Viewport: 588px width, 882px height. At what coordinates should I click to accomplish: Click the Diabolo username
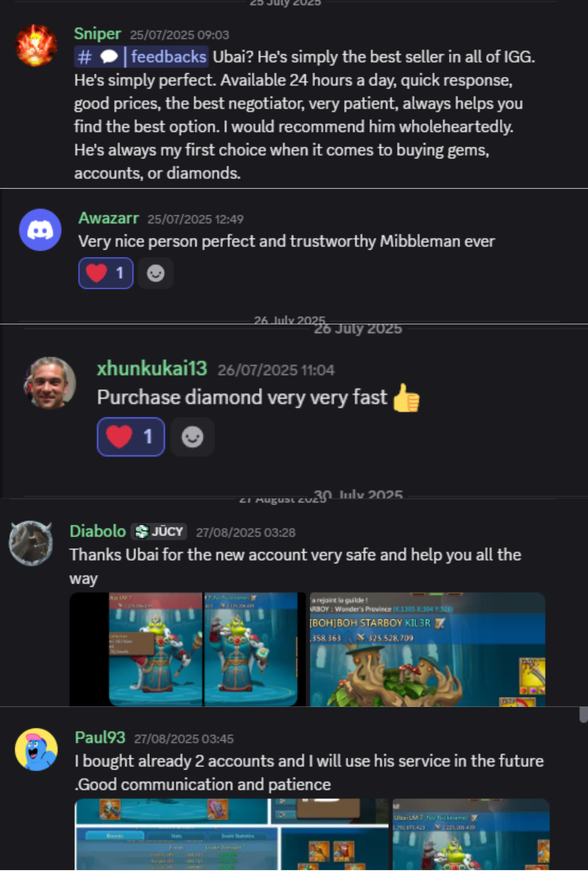(x=98, y=531)
